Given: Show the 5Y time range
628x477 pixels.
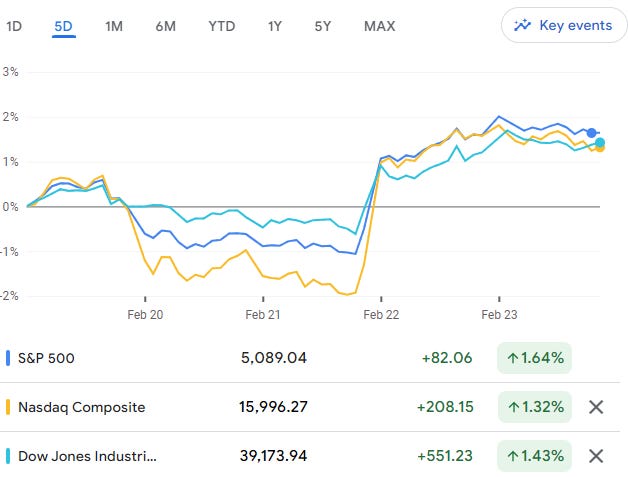Looking at the screenshot, I should click(x=323, y=26).
